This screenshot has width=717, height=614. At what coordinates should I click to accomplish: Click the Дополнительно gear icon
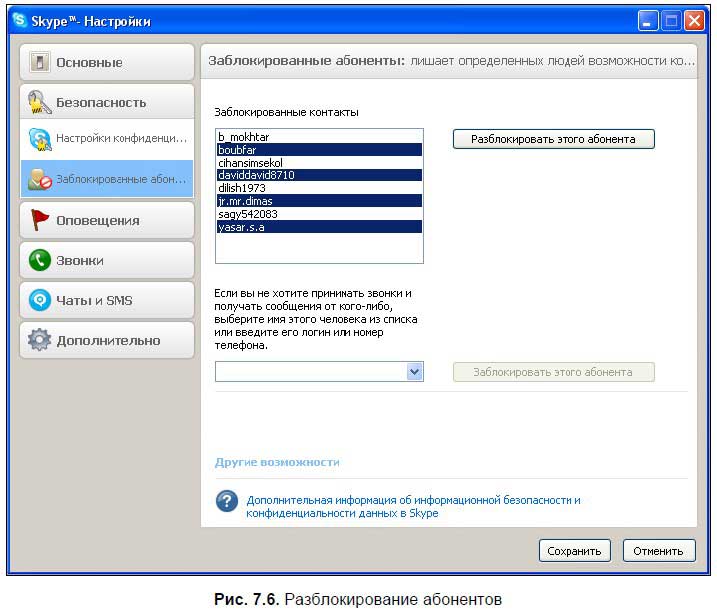click(x=40, y=340)
